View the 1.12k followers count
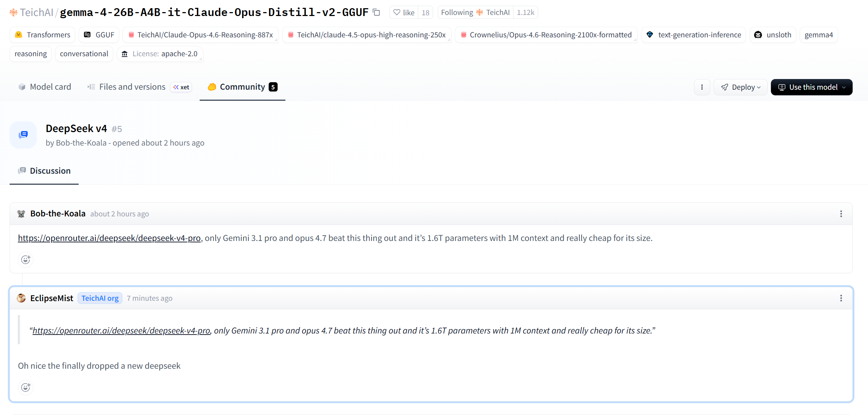This screenshot has height=415, width=868. 525,12
